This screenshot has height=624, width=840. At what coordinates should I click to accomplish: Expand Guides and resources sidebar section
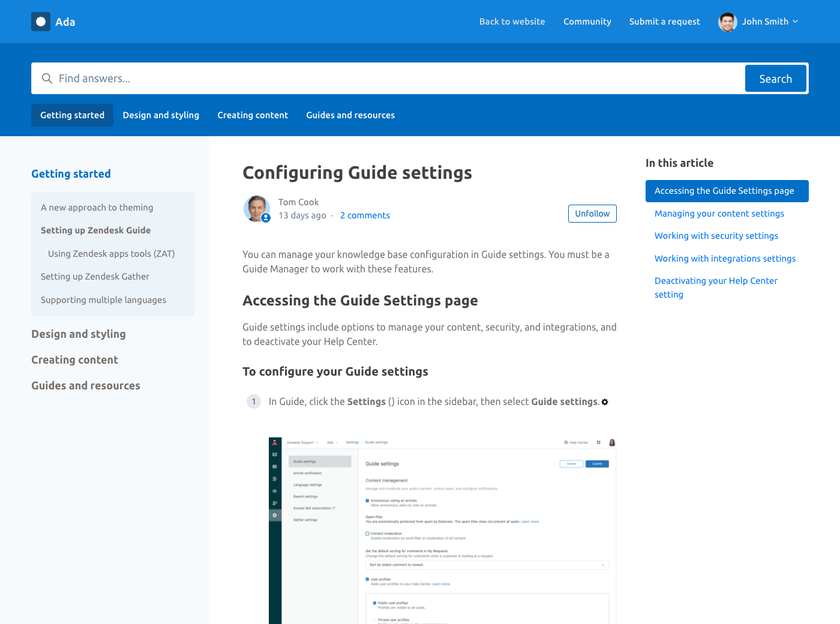86,386
